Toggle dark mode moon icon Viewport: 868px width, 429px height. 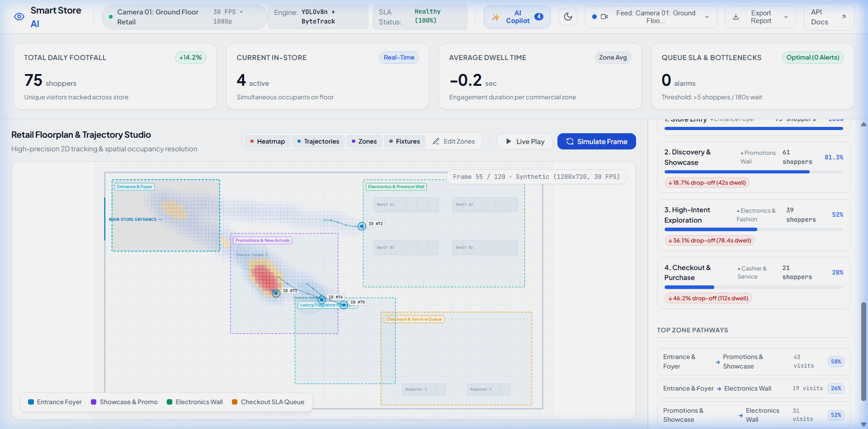pyautogui.click(x=568, y=17)
